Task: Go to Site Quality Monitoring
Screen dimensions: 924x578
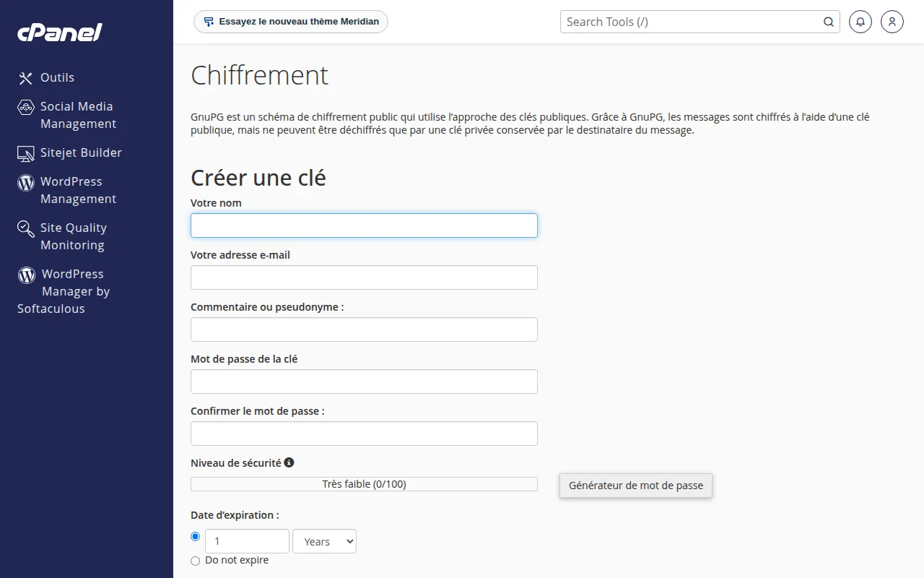Action: coord(74,236)
